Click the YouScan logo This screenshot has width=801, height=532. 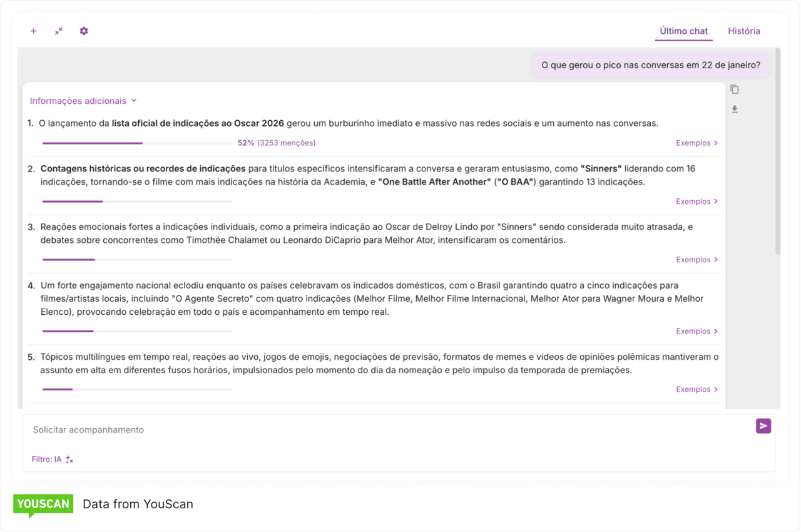(43, 504)
